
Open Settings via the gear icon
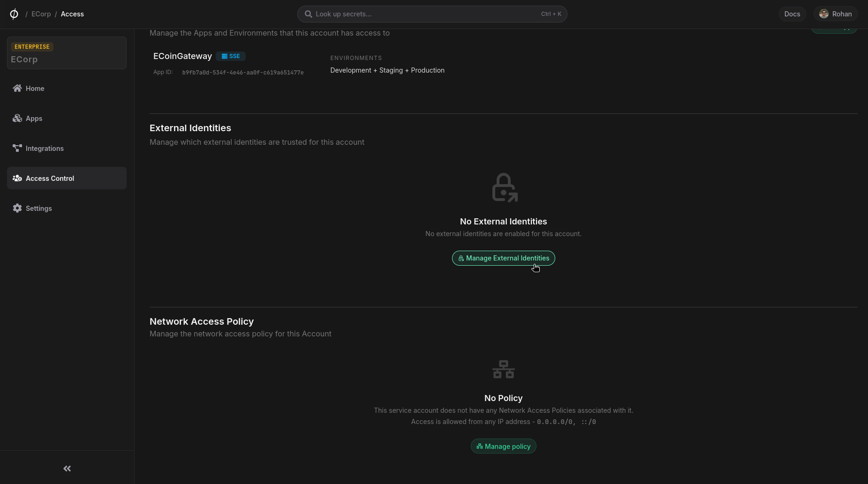click(x=17, y=208)
